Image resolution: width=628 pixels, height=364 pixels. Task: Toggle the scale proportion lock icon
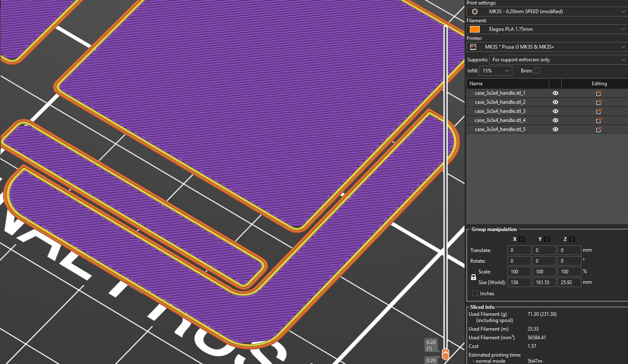tap(474, 277)
